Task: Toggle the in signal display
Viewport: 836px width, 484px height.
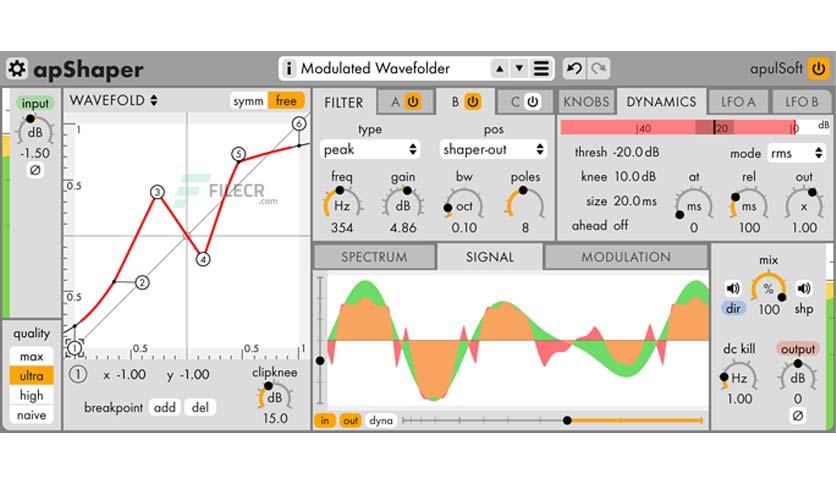Action: click(x=325, y=421)
